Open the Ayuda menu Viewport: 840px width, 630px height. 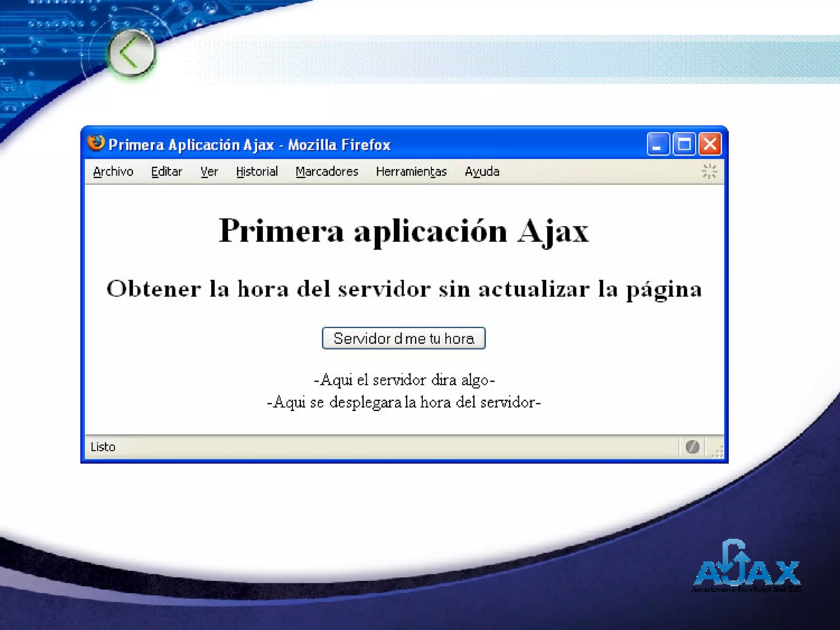(x=482, y=171)
